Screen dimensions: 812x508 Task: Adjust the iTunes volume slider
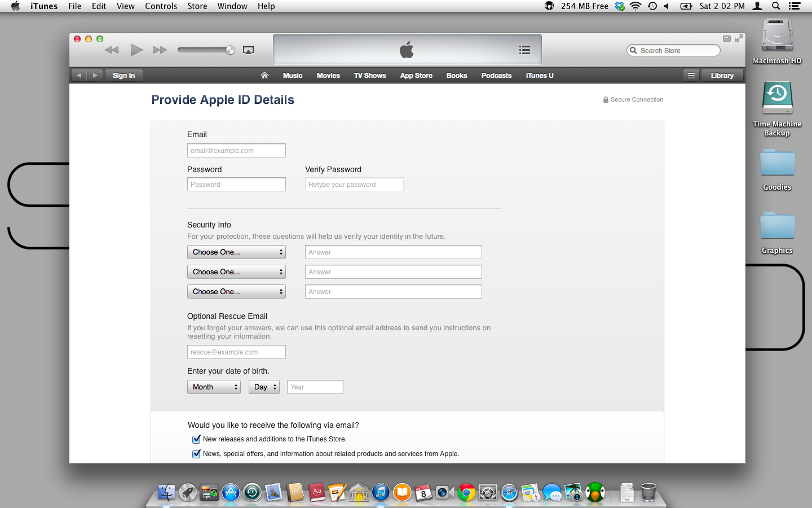pyautogui.click(x=206, y=50)
